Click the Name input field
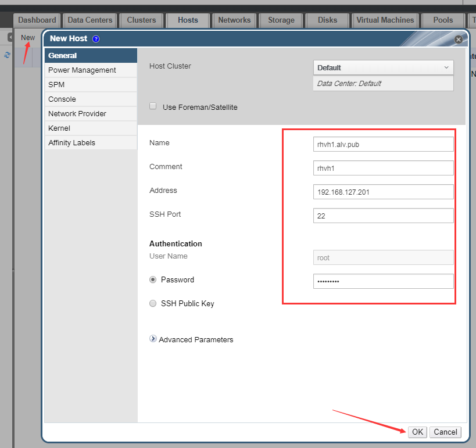The image size is (476, 448). click(384, 144)
